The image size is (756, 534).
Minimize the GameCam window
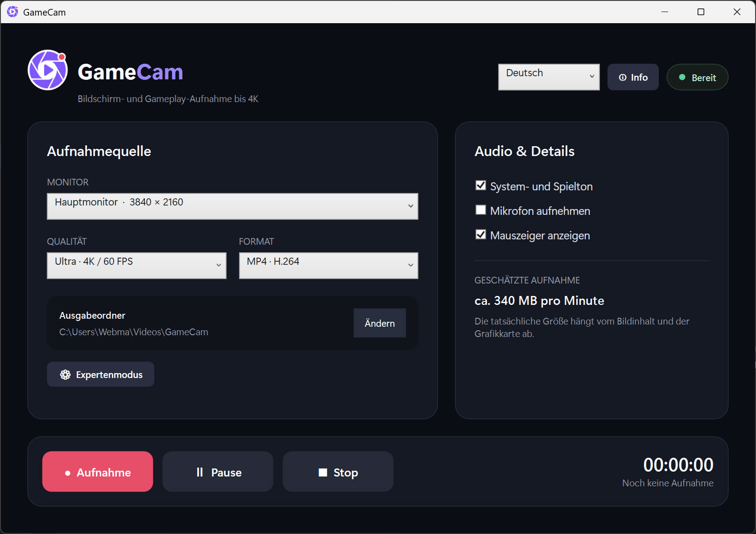(665, 12)
